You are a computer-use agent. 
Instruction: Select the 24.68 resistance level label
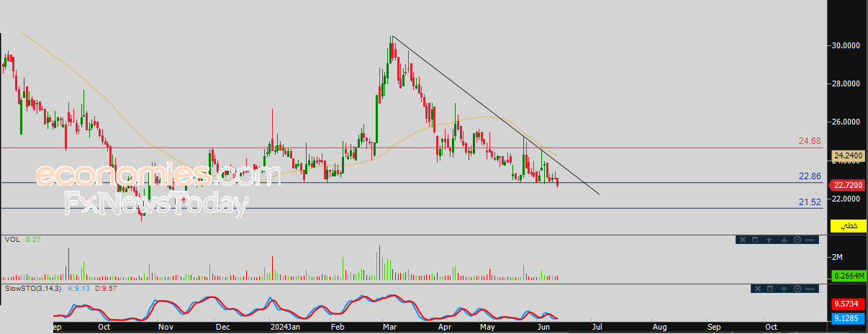coord(810,141)
